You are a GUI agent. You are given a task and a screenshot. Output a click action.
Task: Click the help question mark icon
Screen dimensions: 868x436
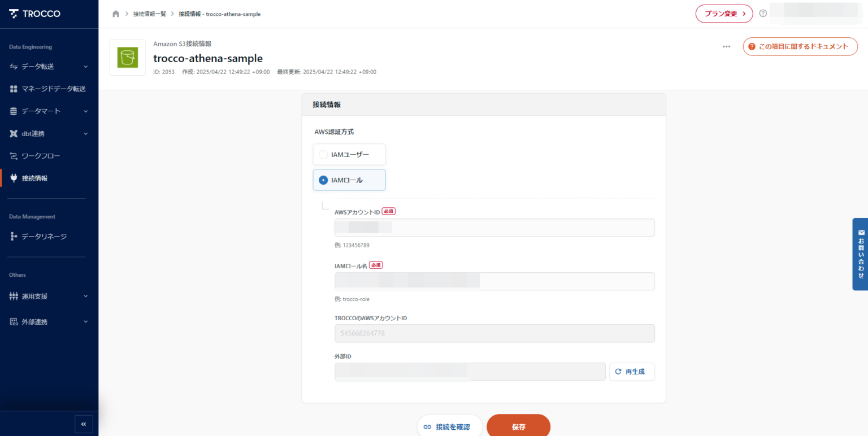763,13
